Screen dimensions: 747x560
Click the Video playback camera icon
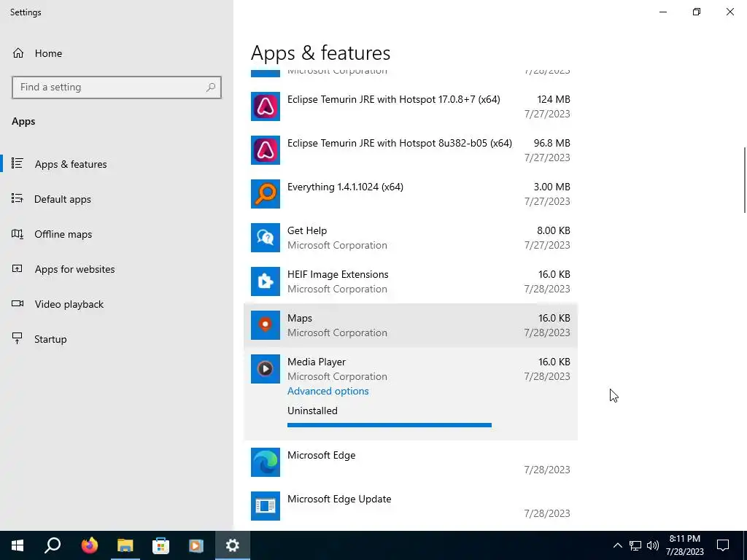coord(18,304)
